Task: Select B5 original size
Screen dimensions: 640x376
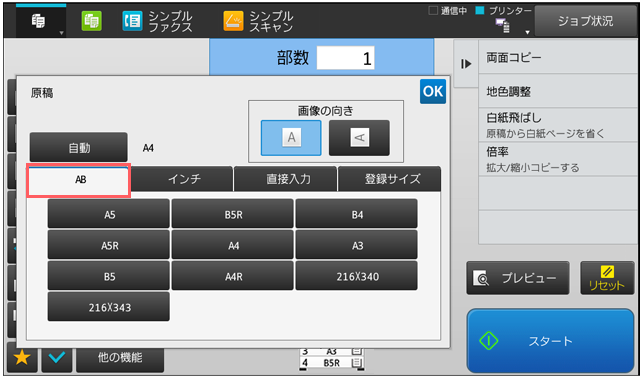Action: 109,276
